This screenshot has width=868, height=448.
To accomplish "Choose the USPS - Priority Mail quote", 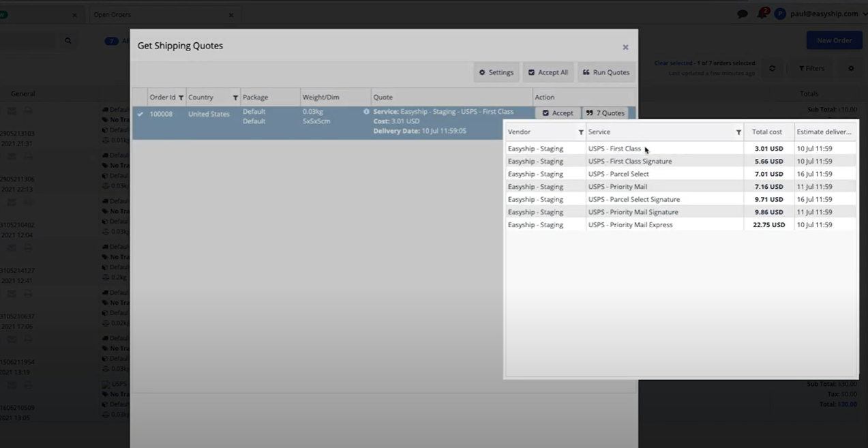I will (681, 186).
